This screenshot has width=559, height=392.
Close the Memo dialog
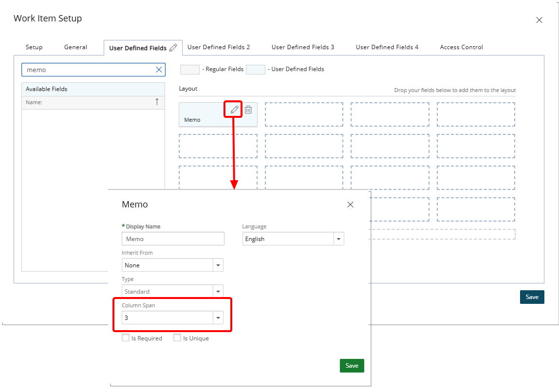point(350,205)
